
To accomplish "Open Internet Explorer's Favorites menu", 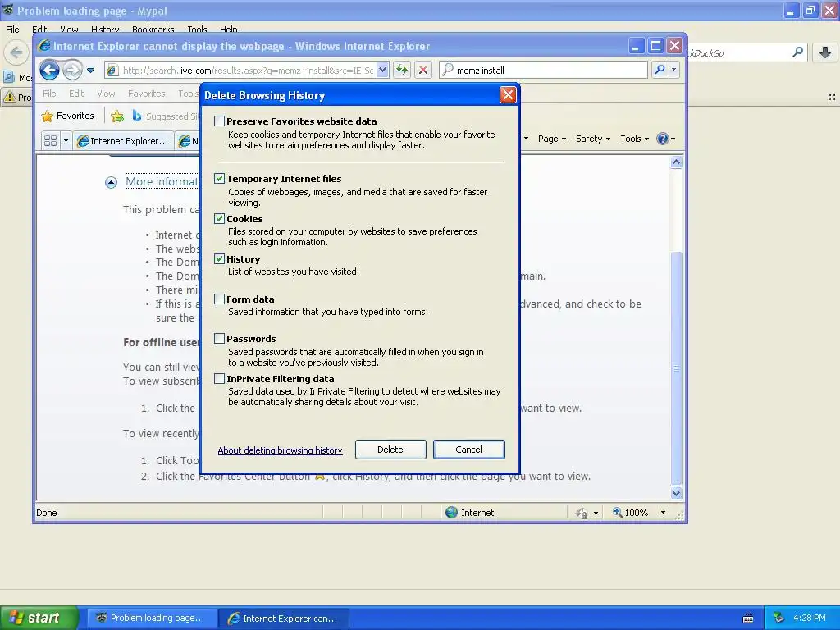I will (x=146, y=94).
